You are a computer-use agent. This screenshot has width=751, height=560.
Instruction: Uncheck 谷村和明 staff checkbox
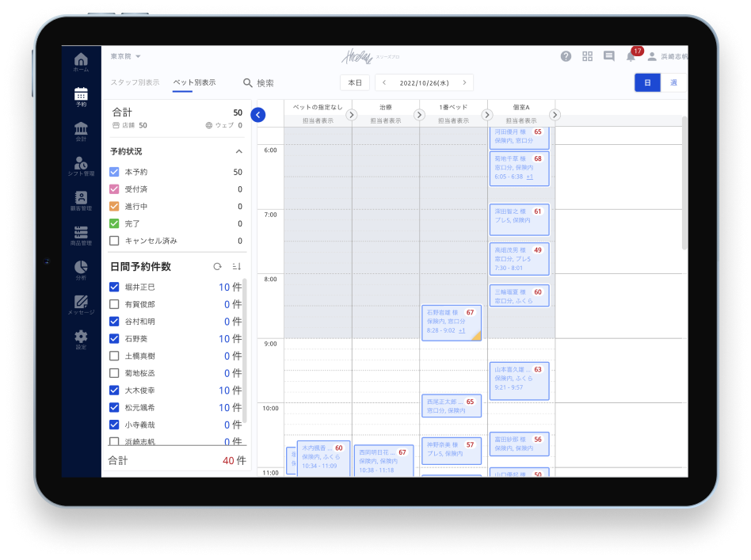114,322
